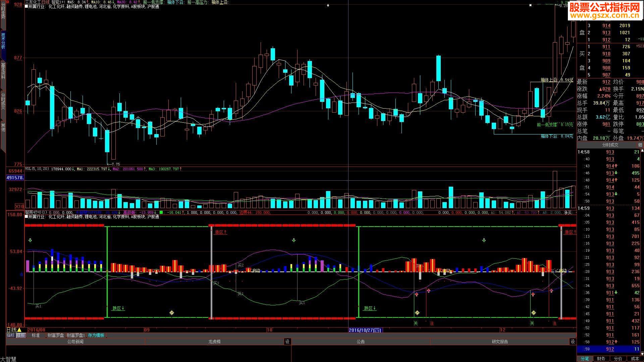This screenshot has height=362, width=644.
Task: Click the yellow diamond marker in September section
Action: point(172,313)
